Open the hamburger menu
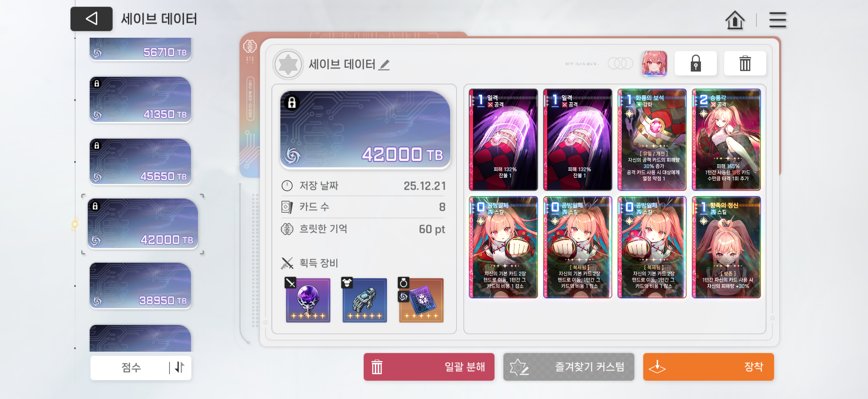This screenshot has height=399, width=868. click(x=777, y=20)
